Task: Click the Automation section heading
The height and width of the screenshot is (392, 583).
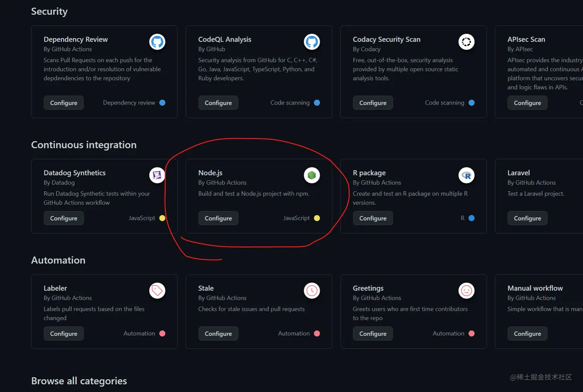Action: tap(58, 260)
